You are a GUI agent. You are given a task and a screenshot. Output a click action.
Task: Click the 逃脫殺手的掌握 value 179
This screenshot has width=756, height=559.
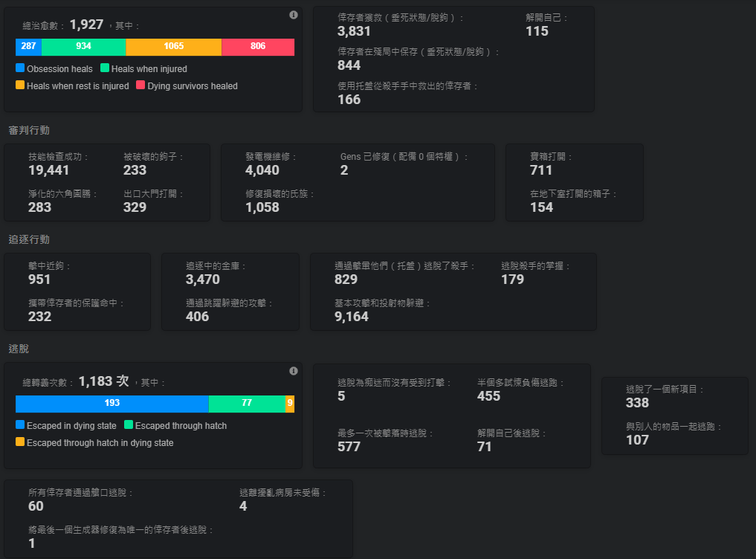(512, 279)
